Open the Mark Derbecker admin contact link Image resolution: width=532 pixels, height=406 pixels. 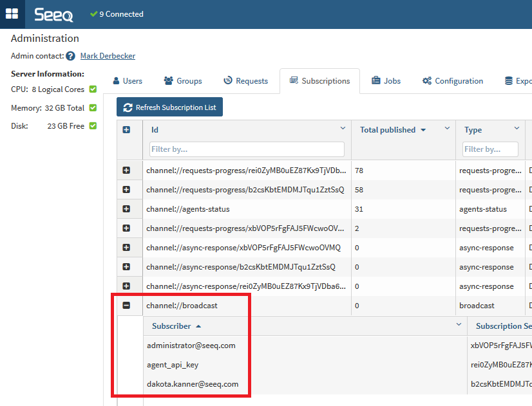(108, 55)
